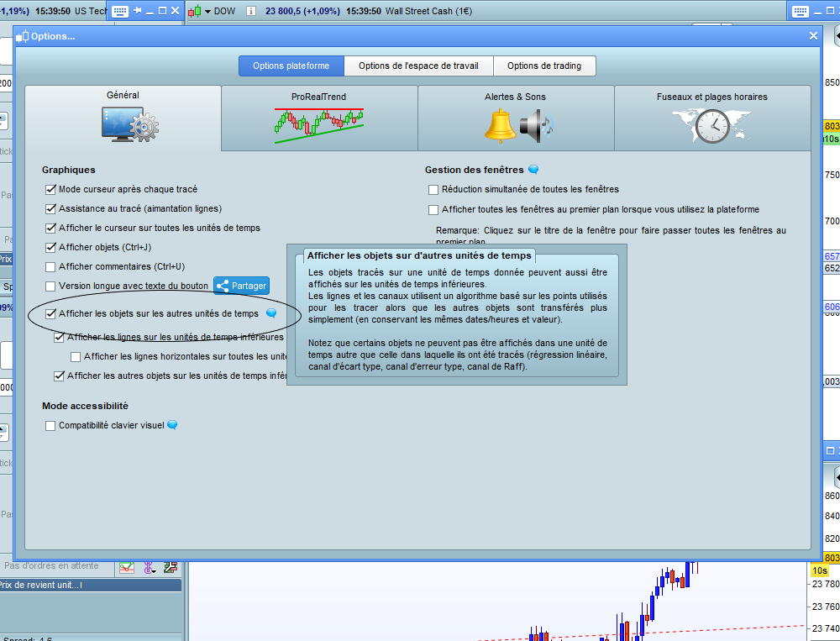840x641 pixels.
Task: Enable Compatibilité clavier visuel
Action: (50, 426)
